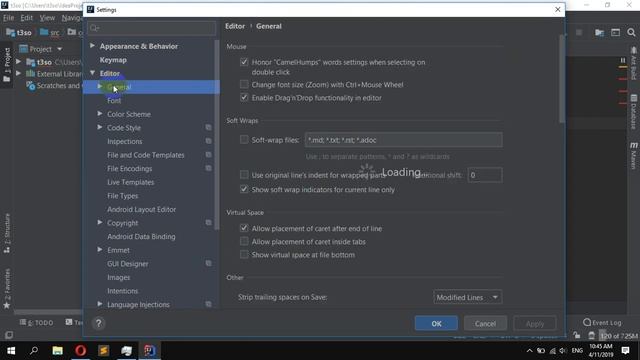Toggle Allow placement of caret after end of line
The height and width of the screenshot is (360, 640).
(244, 228)
